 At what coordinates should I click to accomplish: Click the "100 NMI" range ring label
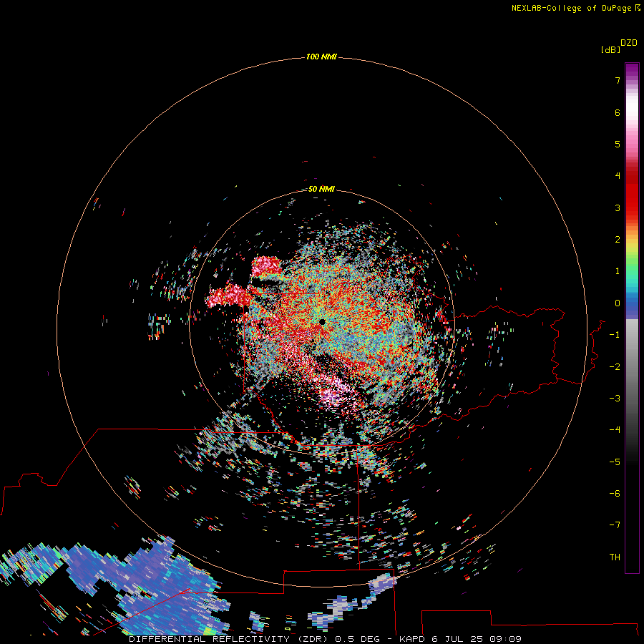pos(321,57)
